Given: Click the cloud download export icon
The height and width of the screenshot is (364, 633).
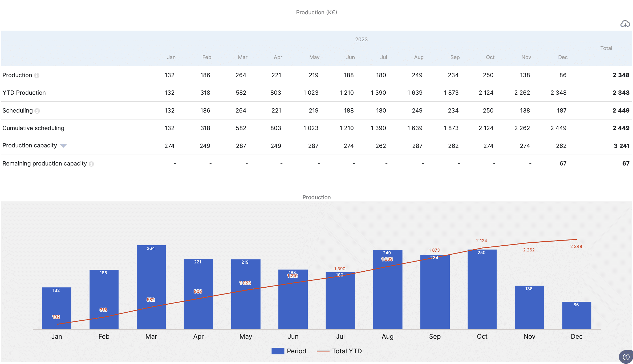Looking at the screenshot, I should point(625,24).
